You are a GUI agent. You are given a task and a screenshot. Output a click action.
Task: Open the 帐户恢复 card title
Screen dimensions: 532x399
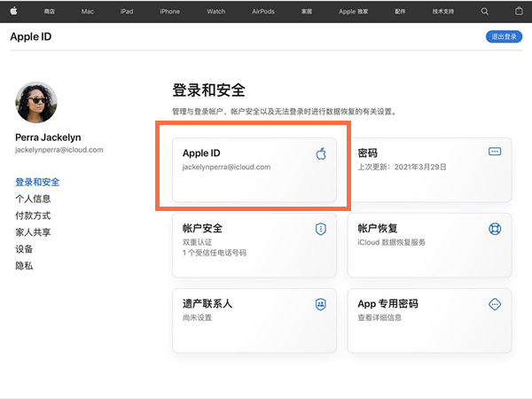coord(378,229)
